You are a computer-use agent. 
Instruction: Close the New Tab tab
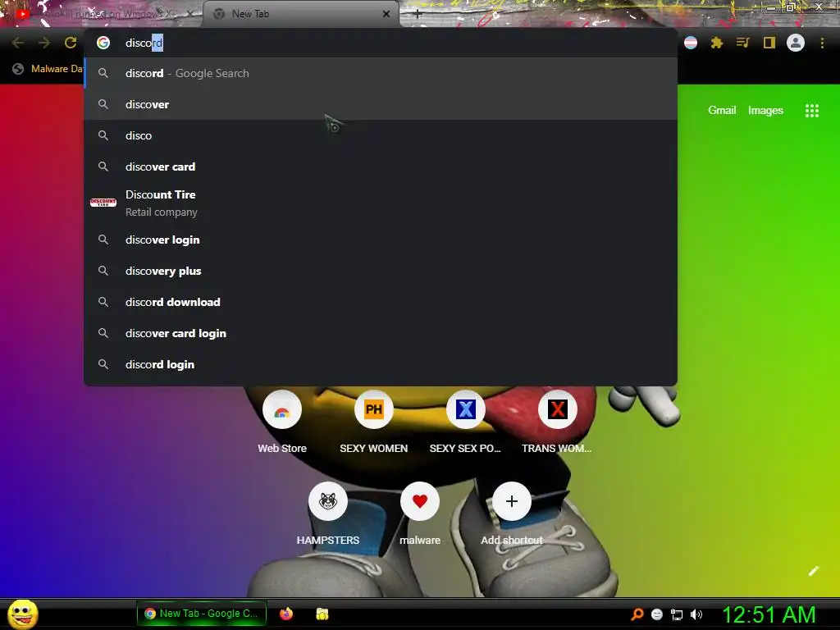click(386, 14)
